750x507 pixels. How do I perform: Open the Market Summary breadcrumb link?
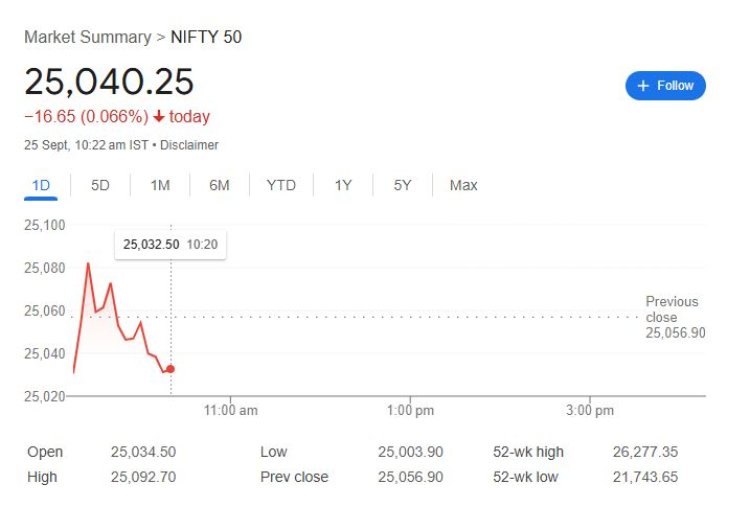[x=87, y=37]
